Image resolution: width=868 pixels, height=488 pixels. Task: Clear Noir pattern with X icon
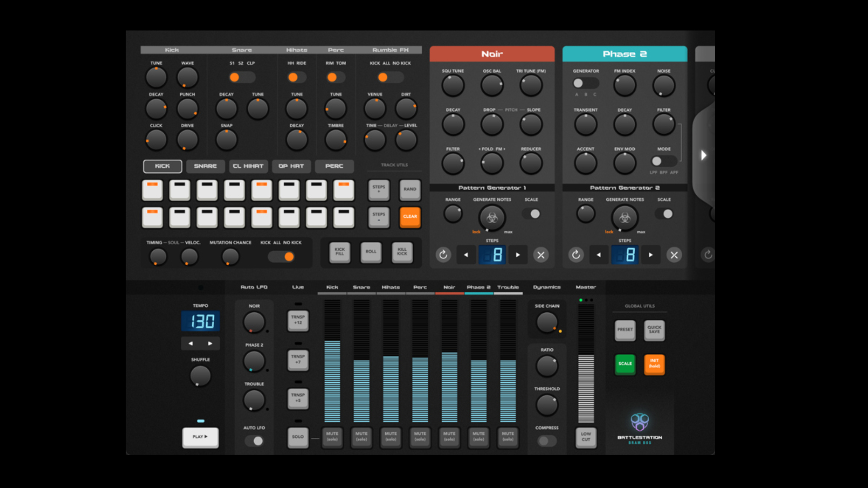point(541,255)
